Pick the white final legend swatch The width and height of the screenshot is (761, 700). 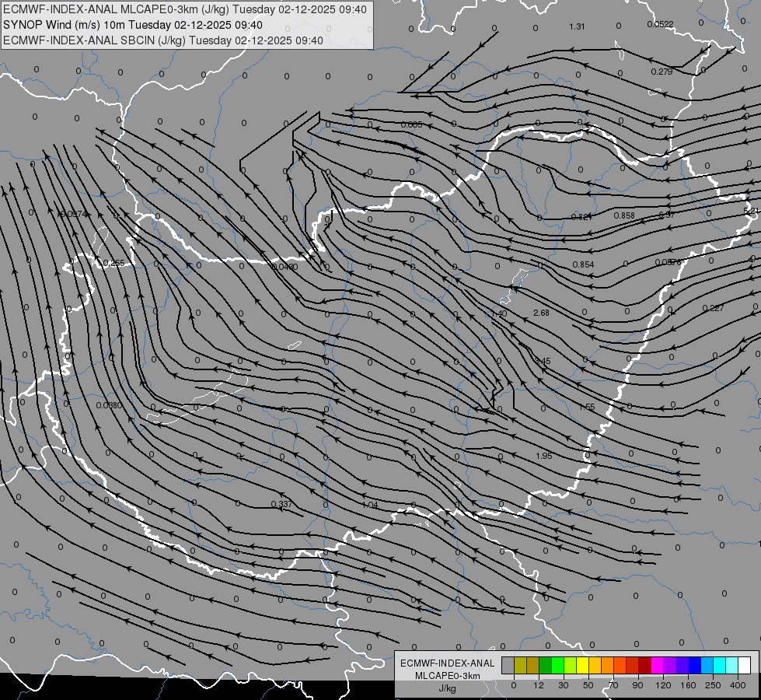pos(744,665)
